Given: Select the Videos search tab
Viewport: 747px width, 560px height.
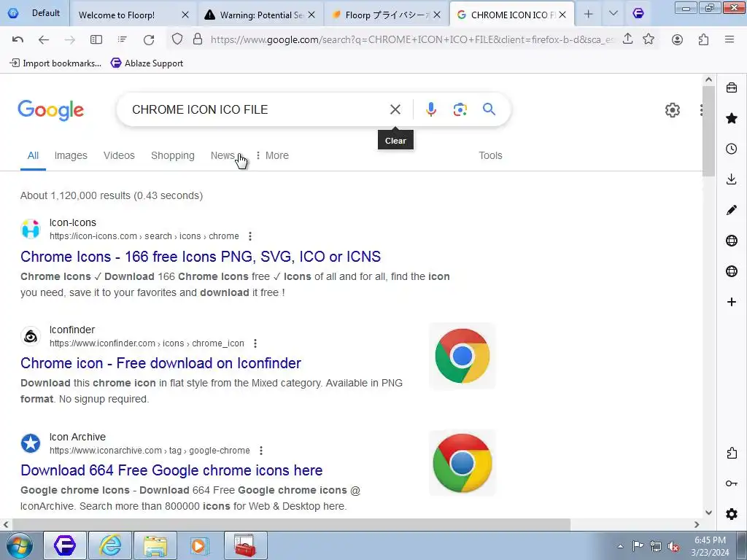Looking at the screenshot, I should (x=119, y=155).
